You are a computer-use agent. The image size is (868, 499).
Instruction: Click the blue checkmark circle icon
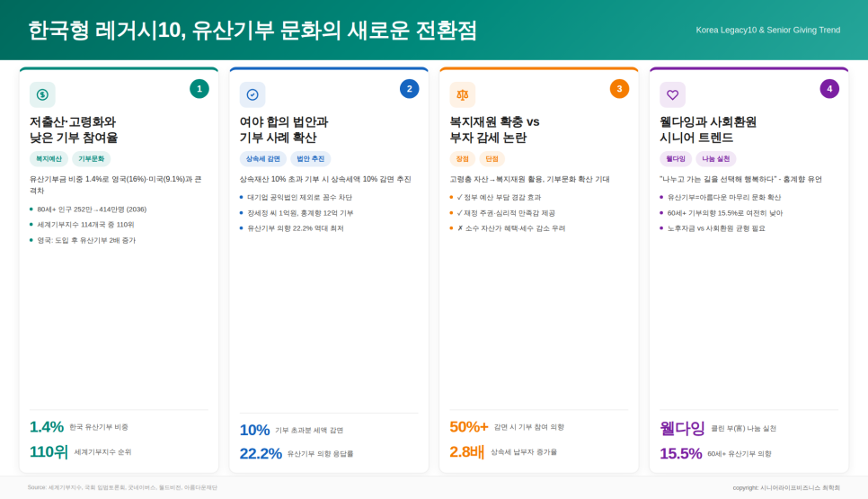click(252, 94)
